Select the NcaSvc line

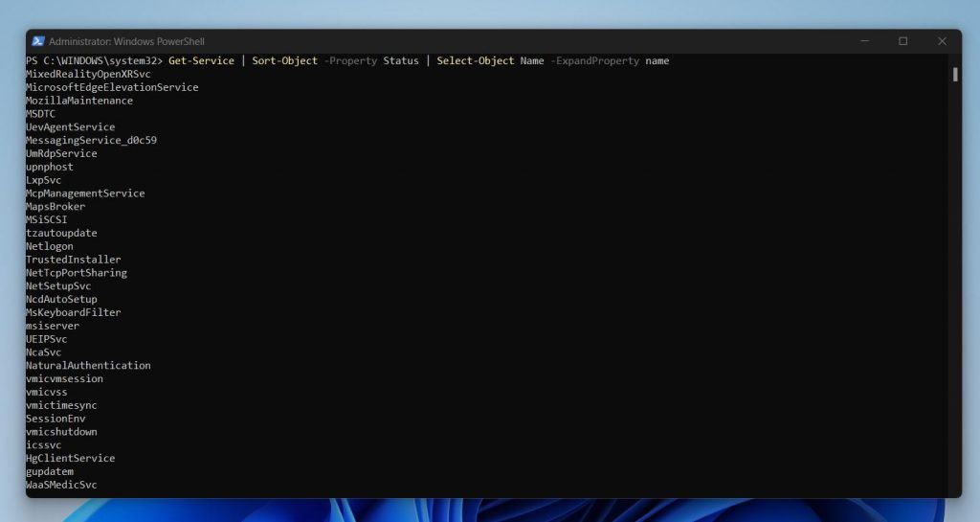43,352
